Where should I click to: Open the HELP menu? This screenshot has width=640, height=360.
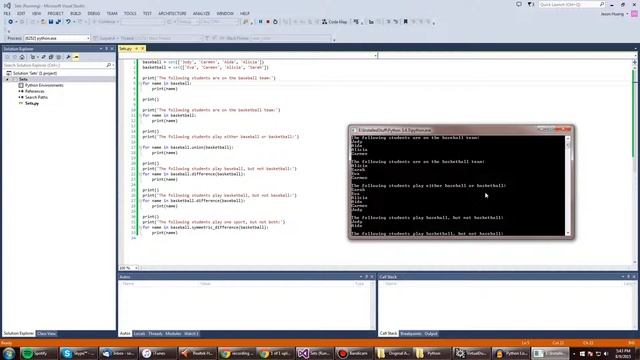(245, 13)
